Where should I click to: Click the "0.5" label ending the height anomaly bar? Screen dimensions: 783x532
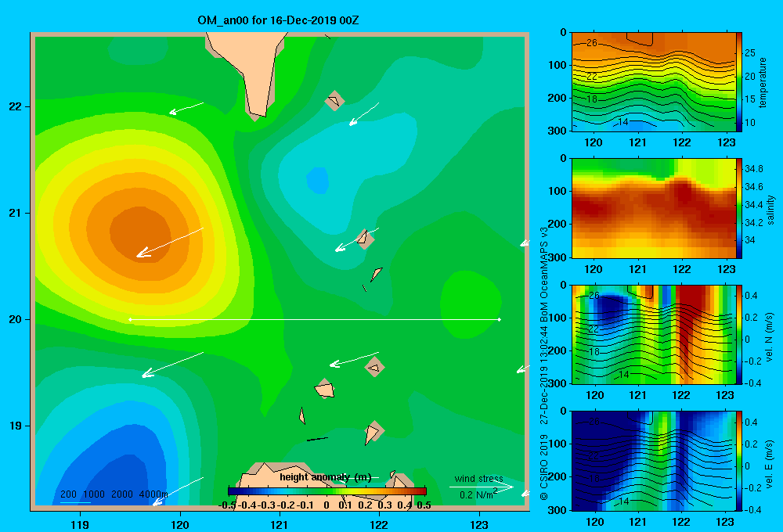click(424, 505)
